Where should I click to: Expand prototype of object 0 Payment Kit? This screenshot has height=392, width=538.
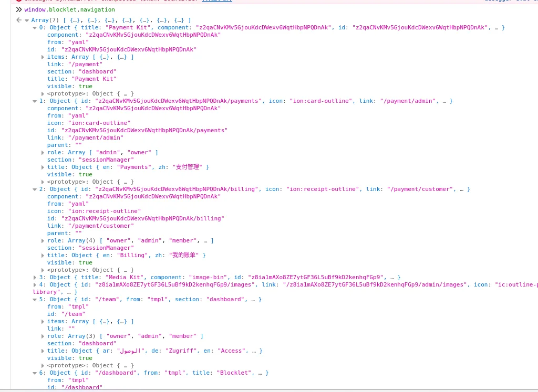(x=43, y=94)
